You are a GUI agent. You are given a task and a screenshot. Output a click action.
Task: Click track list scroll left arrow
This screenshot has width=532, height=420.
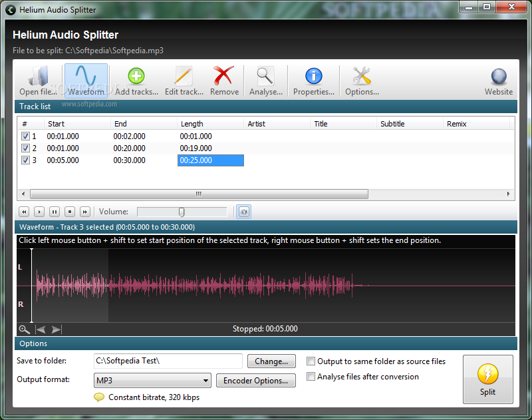(23, 194)
